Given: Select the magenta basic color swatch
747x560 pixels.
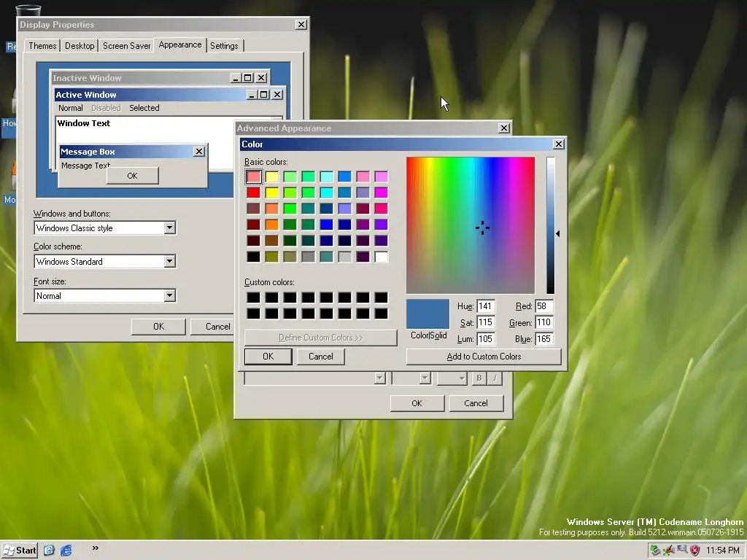Looking at the screenshot, I should click(381, 192).
